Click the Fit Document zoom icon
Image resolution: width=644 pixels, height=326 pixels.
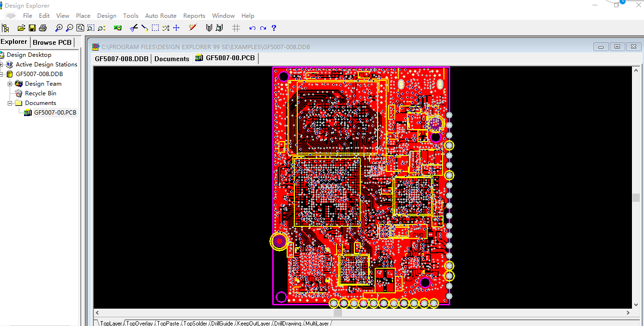click(x=80, y=28)
